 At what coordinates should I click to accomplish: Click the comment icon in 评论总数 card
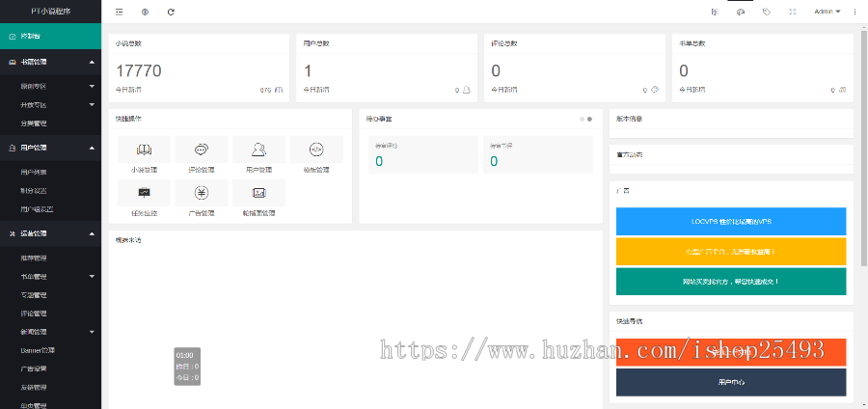655,90
